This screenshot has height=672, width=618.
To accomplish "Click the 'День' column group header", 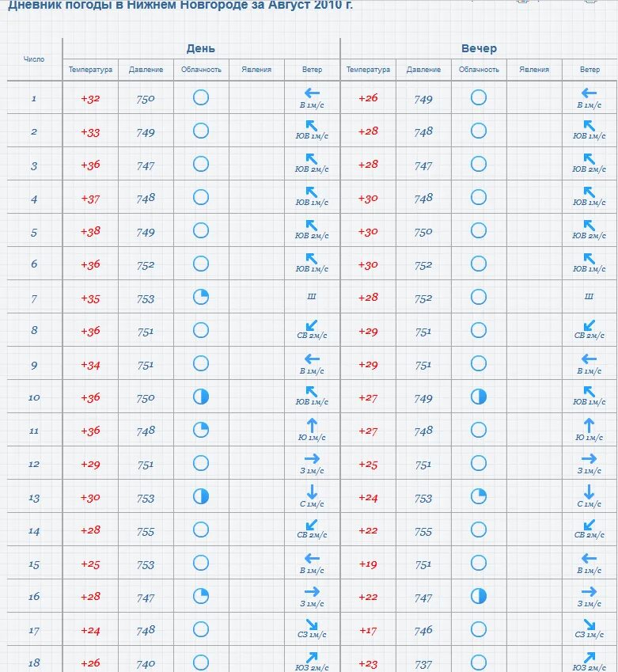I will (x=201, y=48).
